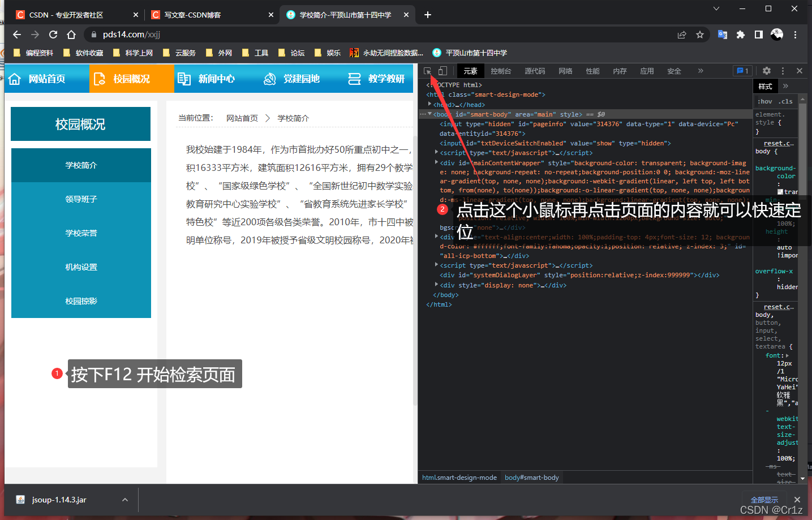Reload the current page

53,35
